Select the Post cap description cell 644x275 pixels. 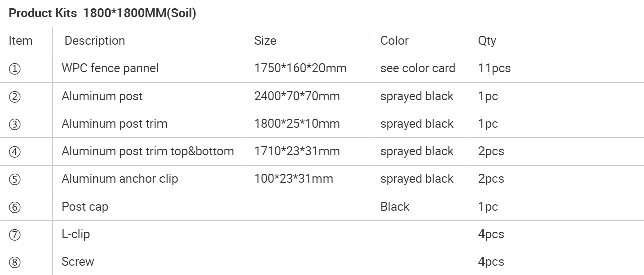click(x=85, y=207)
